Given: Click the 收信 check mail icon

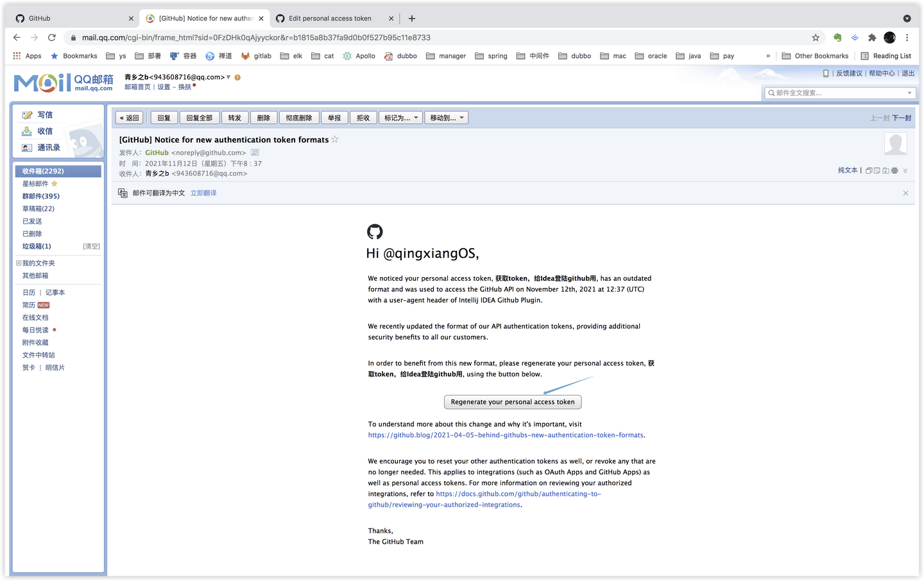Looking at the screenshot, I should coord(26,131).
